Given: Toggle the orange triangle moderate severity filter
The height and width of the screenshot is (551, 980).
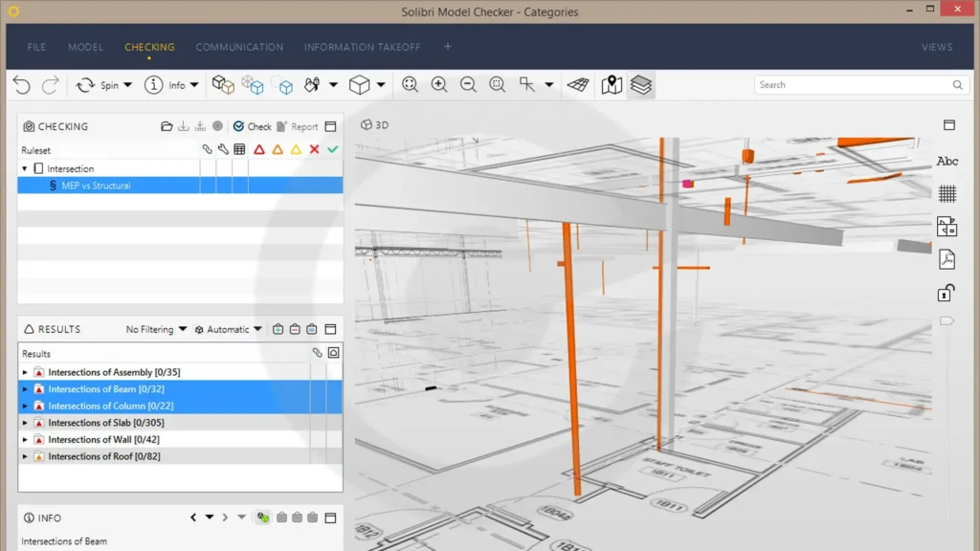Looking at the screenshot, I should pos(278,149).
